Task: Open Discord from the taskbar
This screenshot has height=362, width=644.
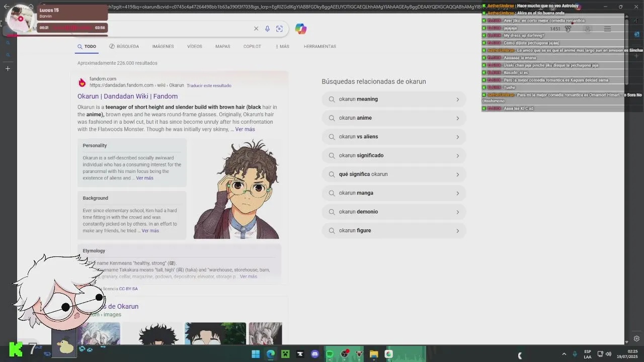Action: (315, 354)
